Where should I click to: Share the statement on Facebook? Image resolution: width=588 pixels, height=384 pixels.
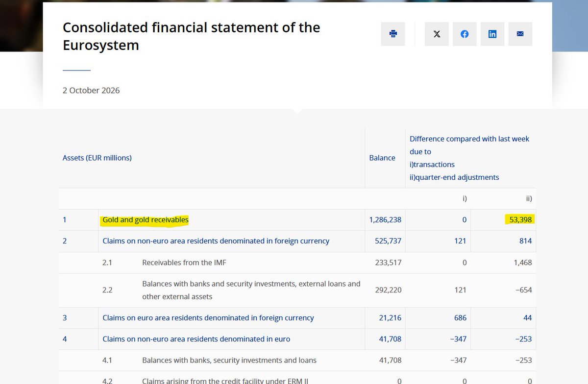point(465,34)
